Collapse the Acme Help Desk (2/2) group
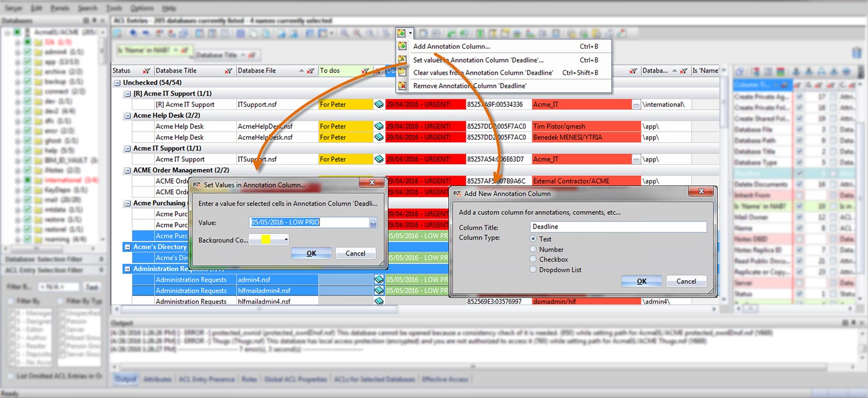Image resolution: width=868 pixels, height=398 pixels. (x=128, y=116)
